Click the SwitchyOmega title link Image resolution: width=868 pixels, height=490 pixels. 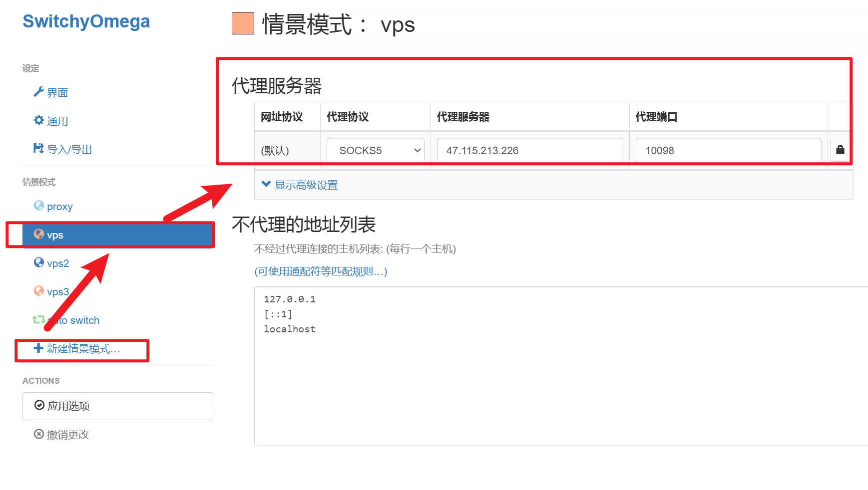pyautogui.click(x=86, y=21)
